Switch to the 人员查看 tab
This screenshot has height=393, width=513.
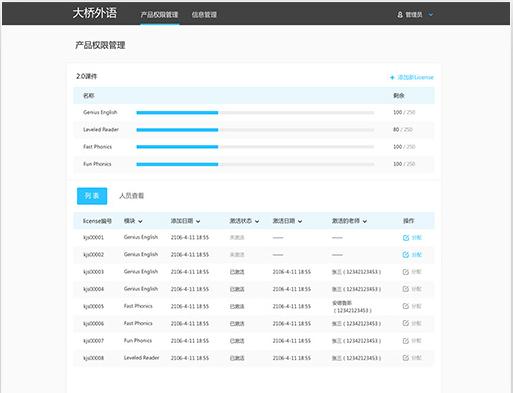132,196
